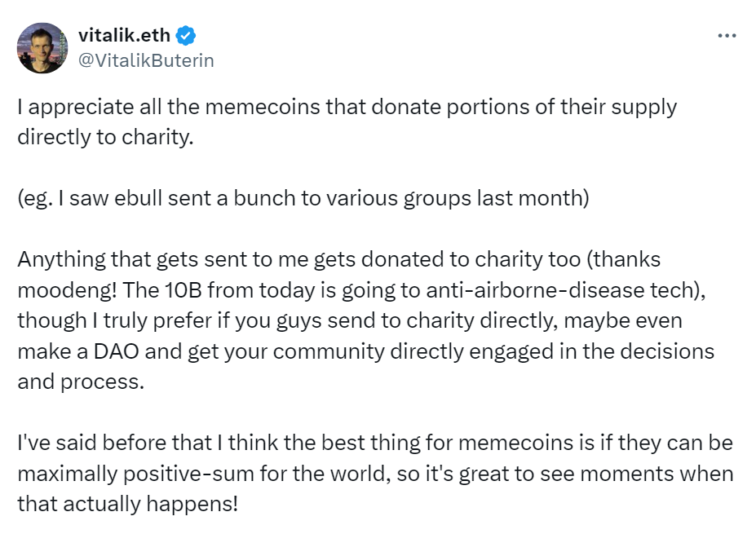Open the three-dots more options menu

click(x=727, y=35)
